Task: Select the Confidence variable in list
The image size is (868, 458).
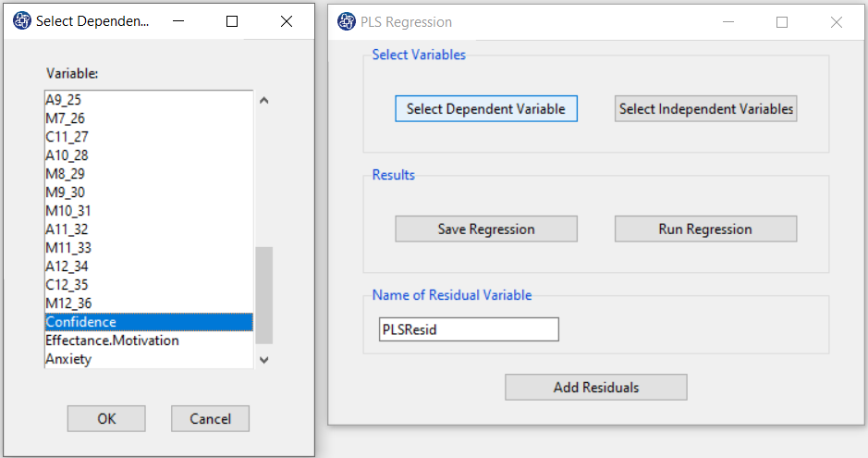Action: (149, 322)
